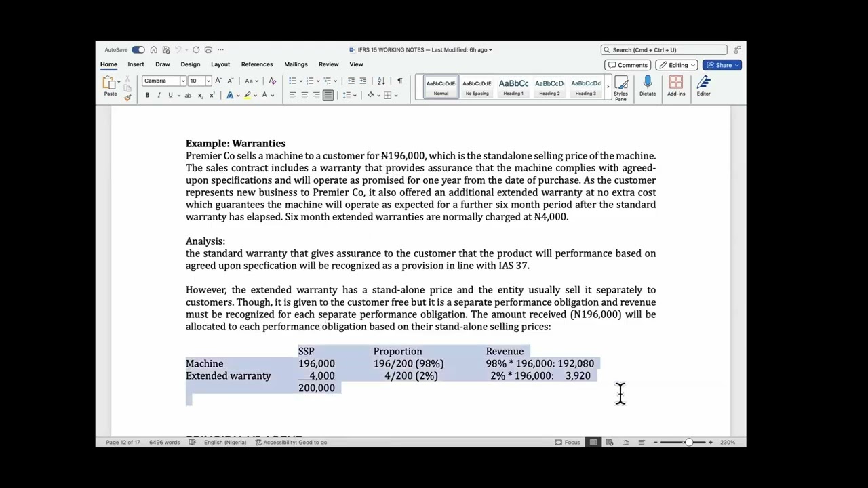Image resolution: width=868 pixels, height=488 pixels.
Task: Click the Share button
Action: 722,65
